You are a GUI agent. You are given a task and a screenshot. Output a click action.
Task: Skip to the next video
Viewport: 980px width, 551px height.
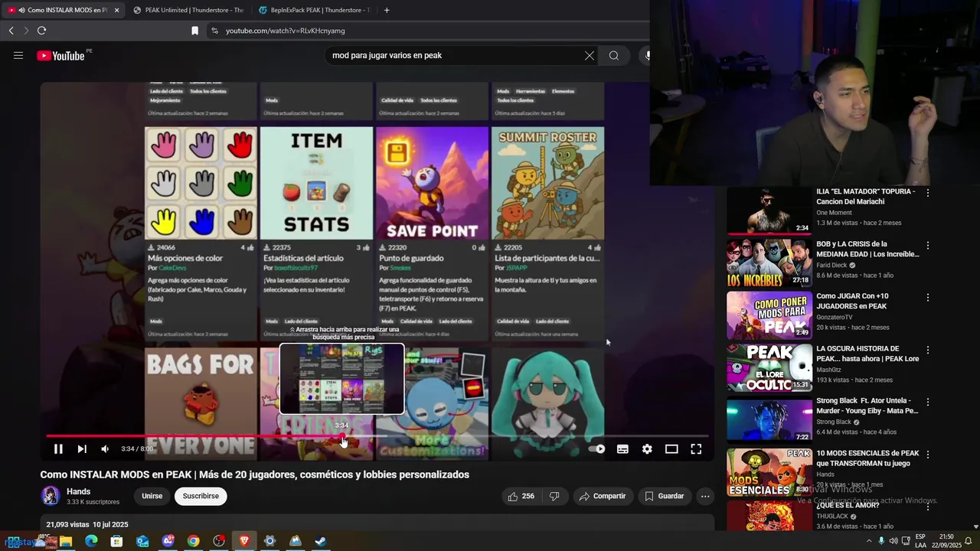click(82, 449)
